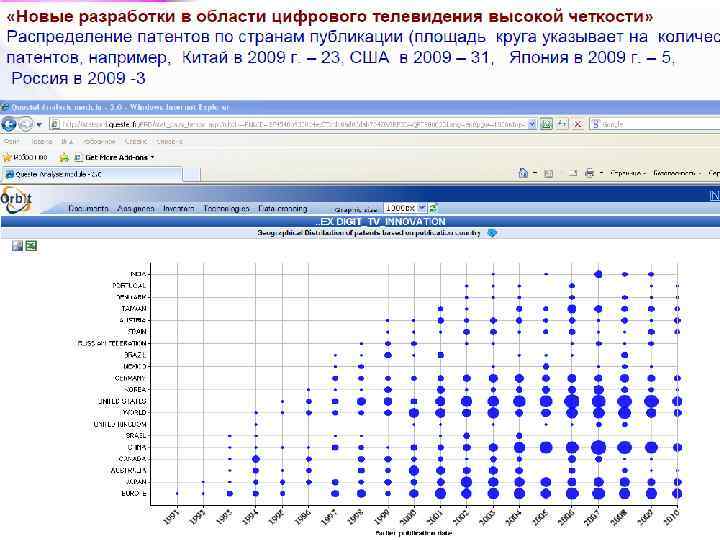The image size is (720, 540).
Task: Click the CHINA axis label
Action: [x=137, y=447]
